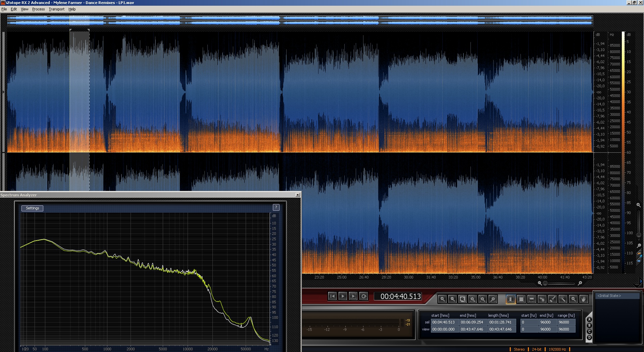Zoom to the current selection

click(x=473, y=299)
